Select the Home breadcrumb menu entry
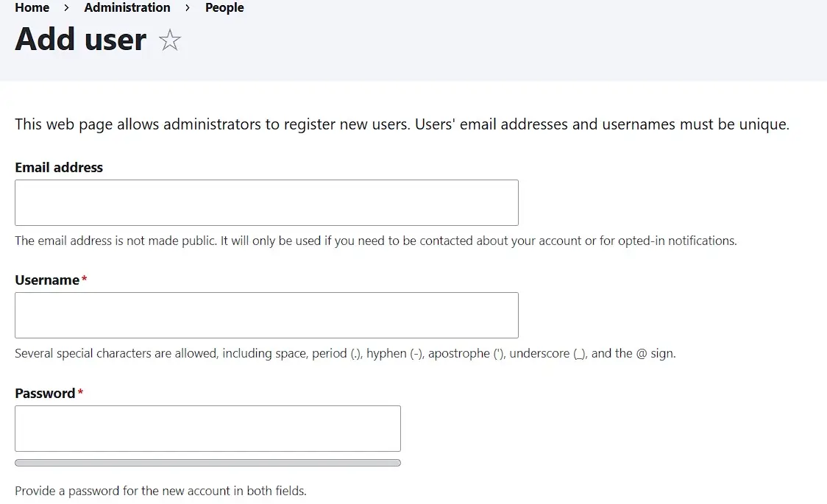Image resolution: width=827 pixels, height=504 pixels. click(32, 8)
